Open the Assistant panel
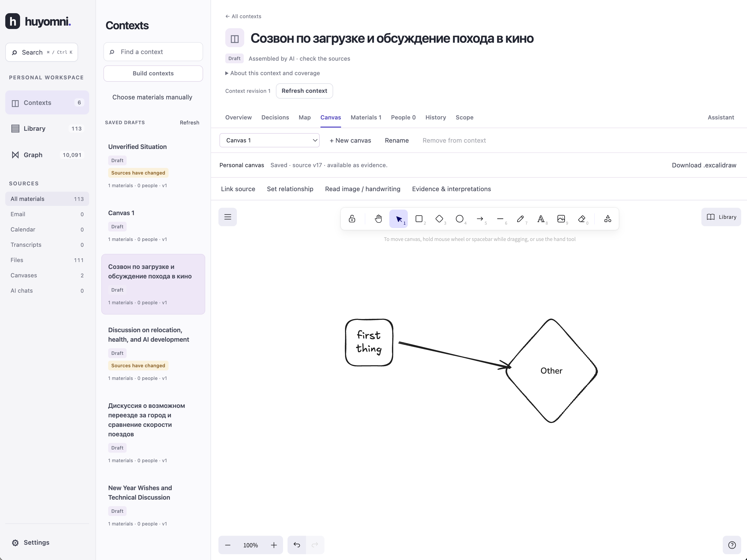The width and height of the screenshot is (747, 560). [x=721, y=118]
